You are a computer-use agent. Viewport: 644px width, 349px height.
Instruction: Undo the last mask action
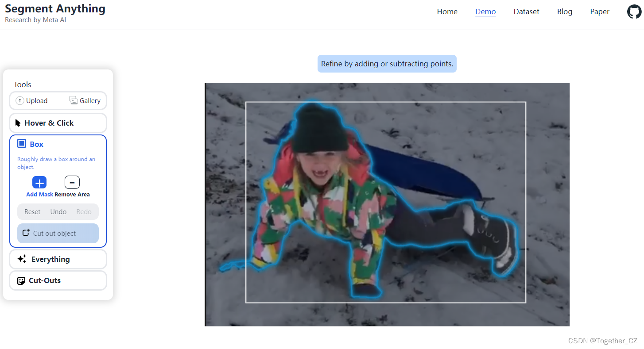(58, 212)
